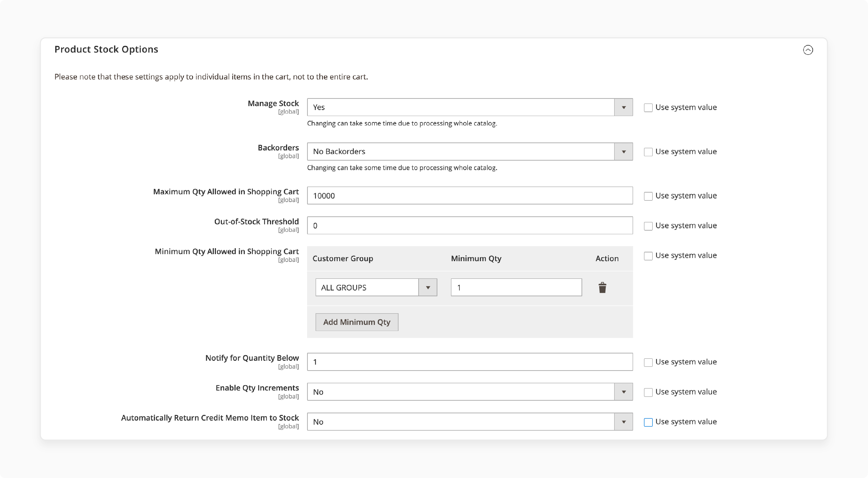Check Use system value for Enable Qty Increments
Screen dimensions: 868x478
[x=648, y=392]
